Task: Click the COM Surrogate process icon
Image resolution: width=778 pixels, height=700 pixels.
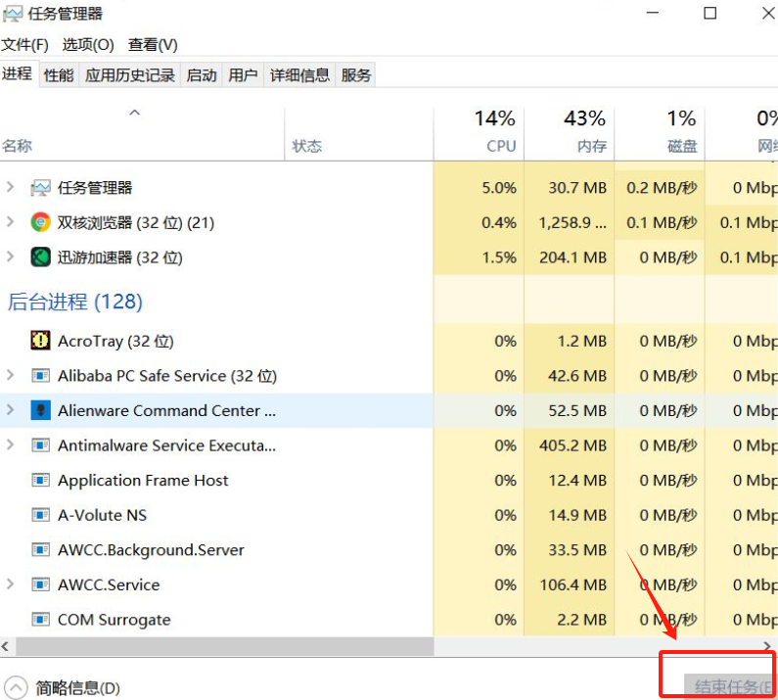Action: coord(40,620)
